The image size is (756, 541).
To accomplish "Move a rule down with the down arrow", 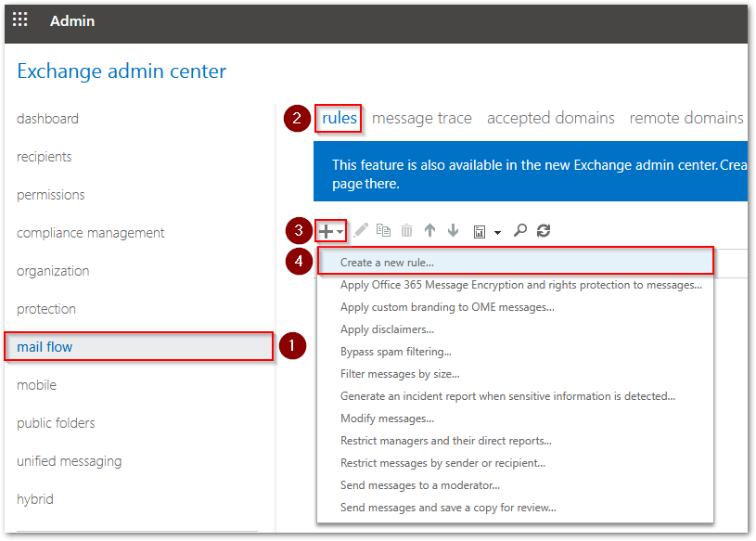I will pyautogui.click(x=454, y=230).
